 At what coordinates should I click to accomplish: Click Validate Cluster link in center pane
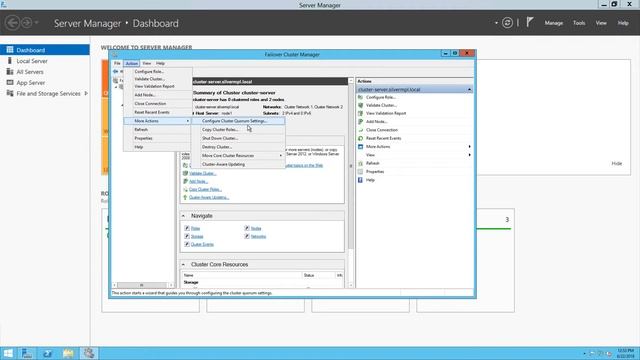pos(202,173)
